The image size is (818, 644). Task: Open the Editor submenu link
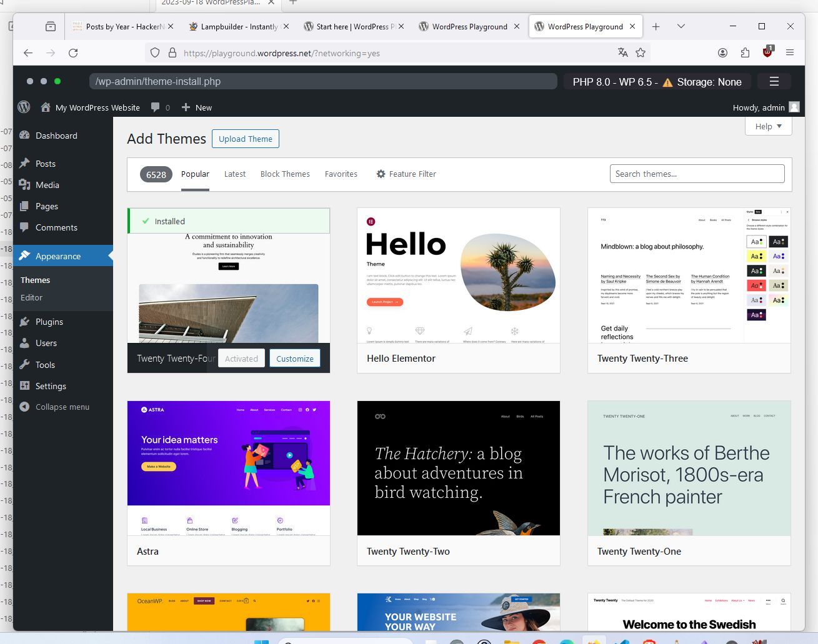[x=31, y=297]
